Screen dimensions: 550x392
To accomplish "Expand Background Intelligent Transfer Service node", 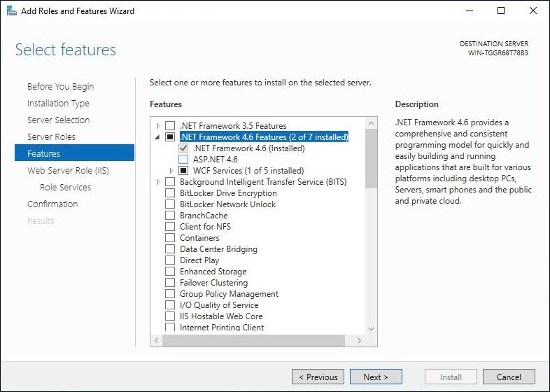I will (x=158, y=182).
